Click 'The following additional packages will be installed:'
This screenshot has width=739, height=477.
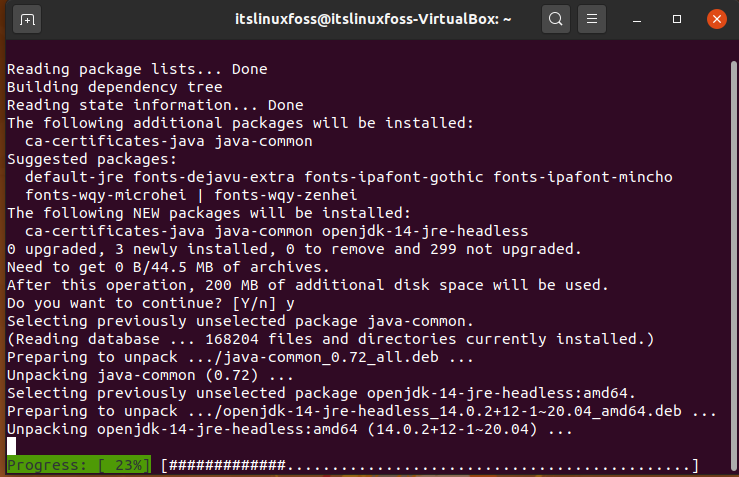(240, 123)
